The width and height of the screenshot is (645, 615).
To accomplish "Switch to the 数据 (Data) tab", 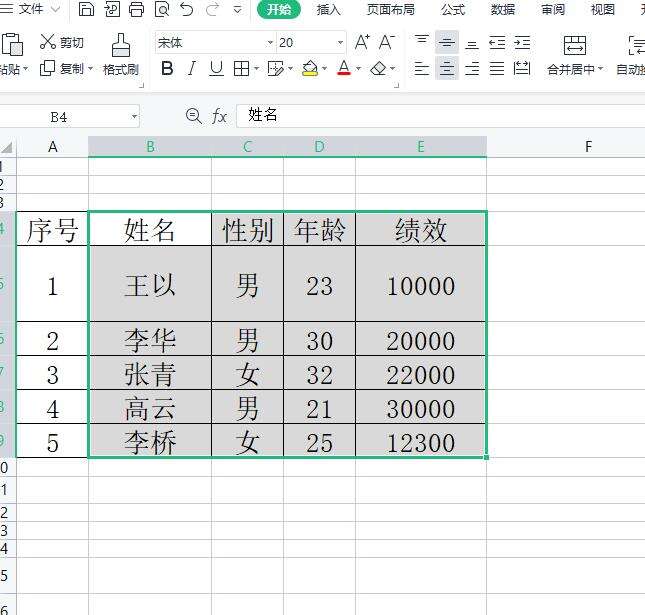I will click(x=503, y=9).
